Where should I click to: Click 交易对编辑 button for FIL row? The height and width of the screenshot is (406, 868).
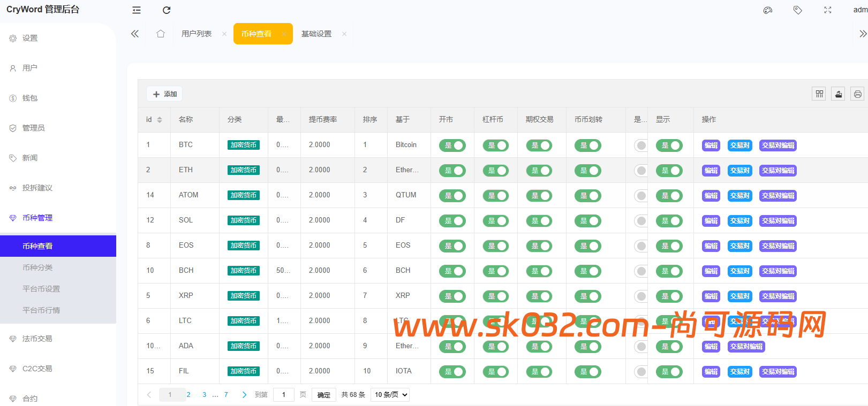[x=778, y=372]
